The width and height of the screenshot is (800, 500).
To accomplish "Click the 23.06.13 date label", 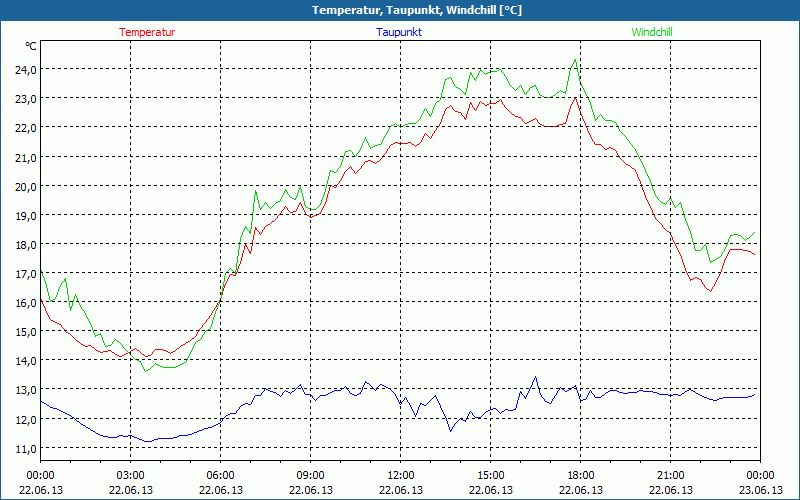I will click(x=760, y=490).
